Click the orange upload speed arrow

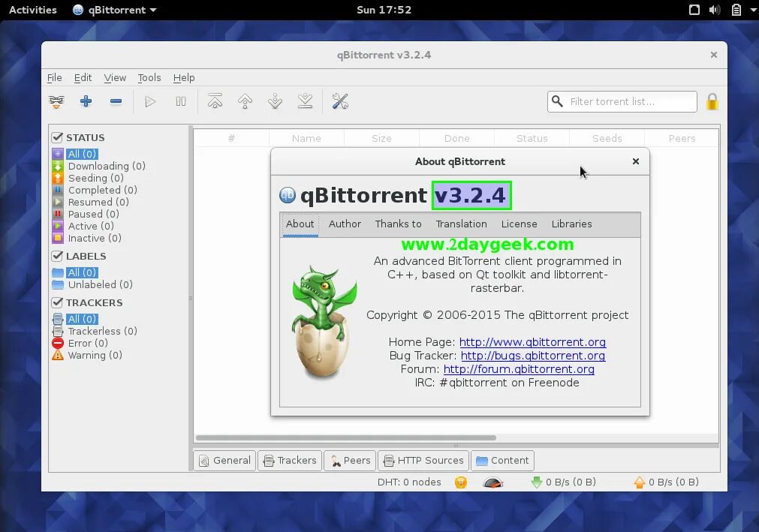[x=640, y=482]
